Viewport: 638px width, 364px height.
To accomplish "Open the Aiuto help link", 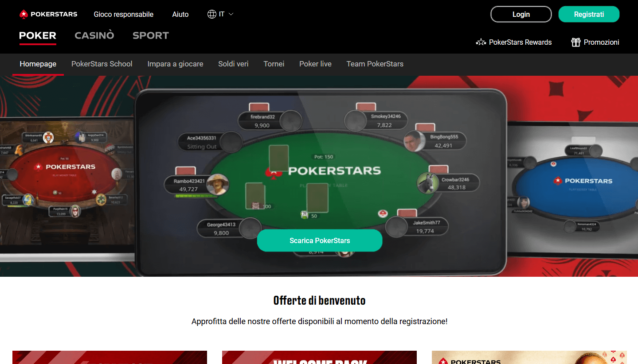I will pyautogui.click(x=180, y=14).
